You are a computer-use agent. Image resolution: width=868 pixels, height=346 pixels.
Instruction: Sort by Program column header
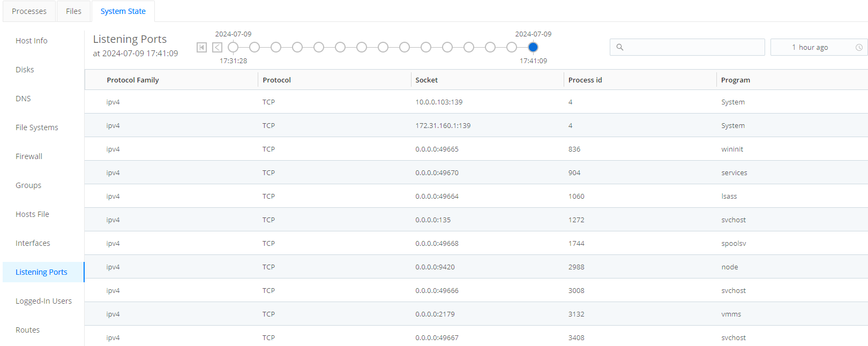[x=736, y=80]
